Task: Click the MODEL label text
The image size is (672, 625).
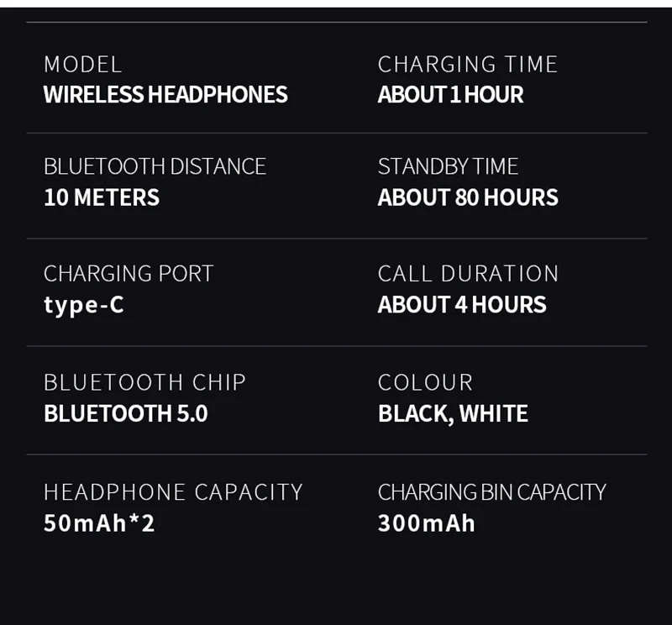Action: (x=82, y=65)
